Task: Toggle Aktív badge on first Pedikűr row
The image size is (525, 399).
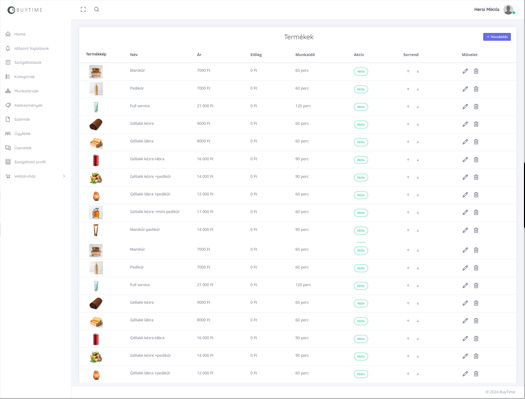Action: click(x=361, y=89)
